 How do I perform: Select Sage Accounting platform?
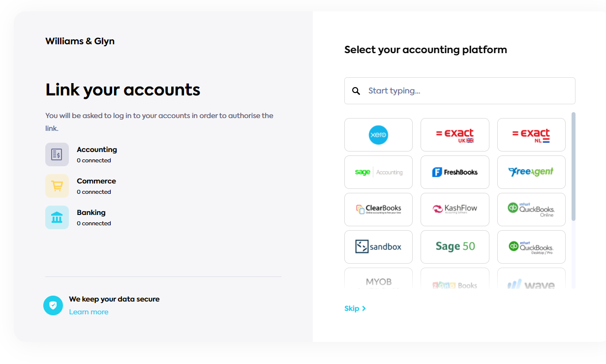pos(378,172)
